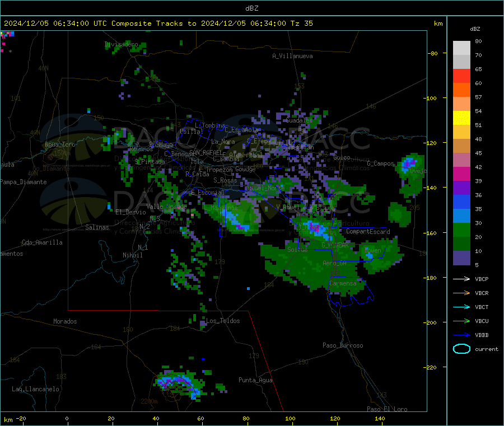Click the 'Guico' map label

point(342,158)
